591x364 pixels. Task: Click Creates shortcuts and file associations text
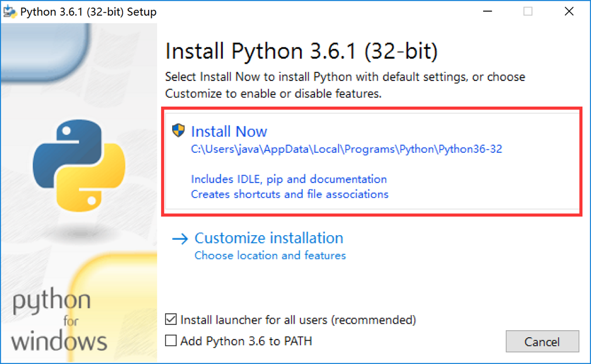click(289, 194)
